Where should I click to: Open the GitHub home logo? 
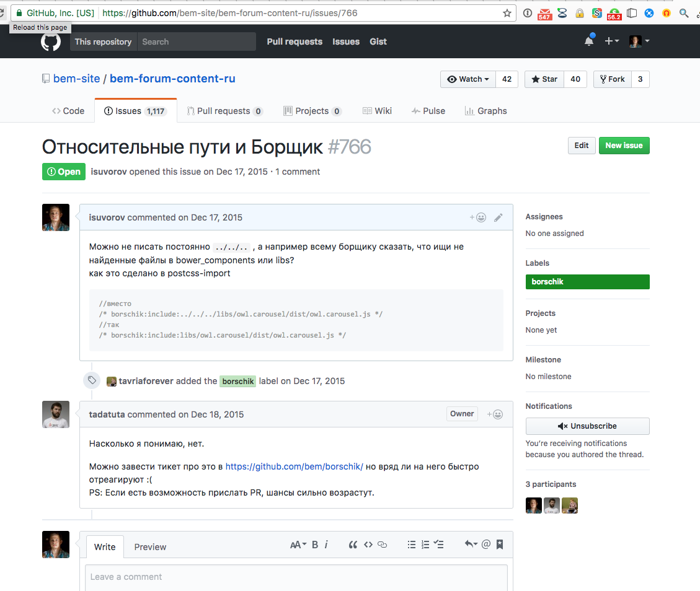tap(51, 42)
